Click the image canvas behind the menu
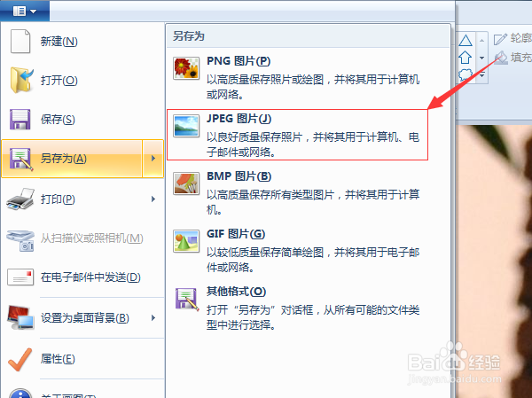 494,261
